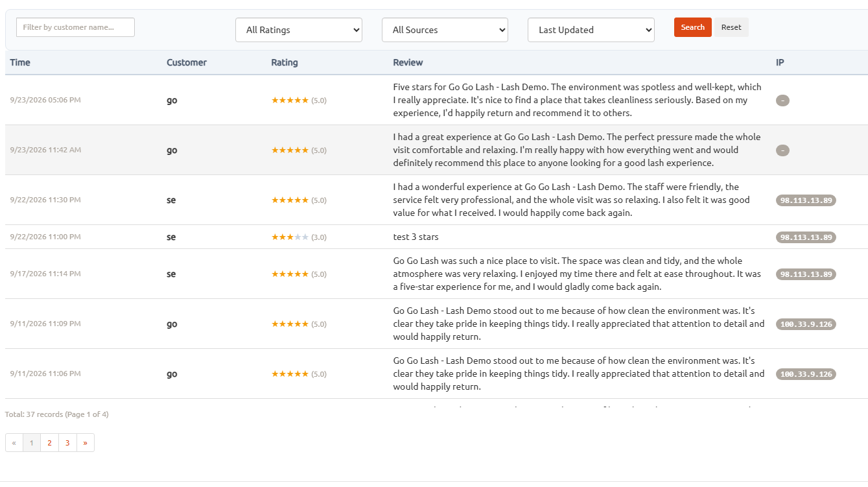868x487 pixels.
Task: Click the 9/22/2026 11:00 PM timestamp
Action: [x=45, y=237]
